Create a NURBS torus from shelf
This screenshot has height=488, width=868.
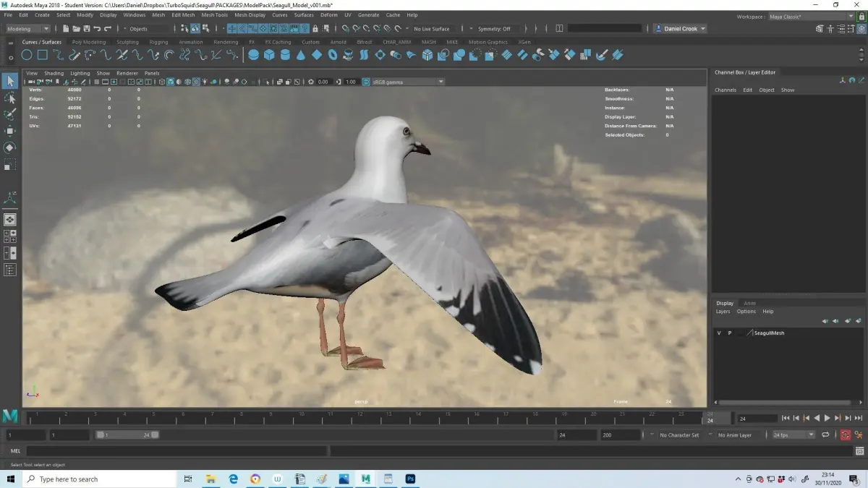pos(333,55)
